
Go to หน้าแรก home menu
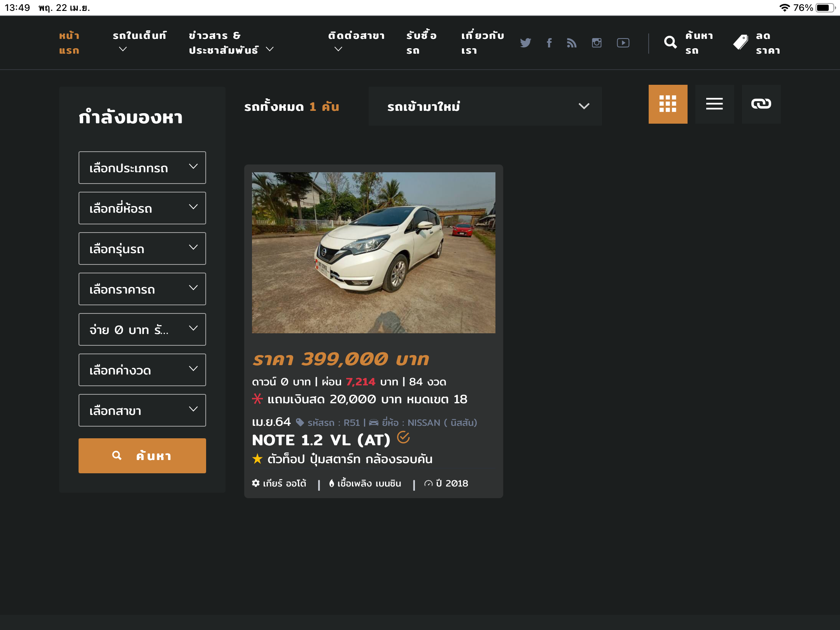click(69, 43)
